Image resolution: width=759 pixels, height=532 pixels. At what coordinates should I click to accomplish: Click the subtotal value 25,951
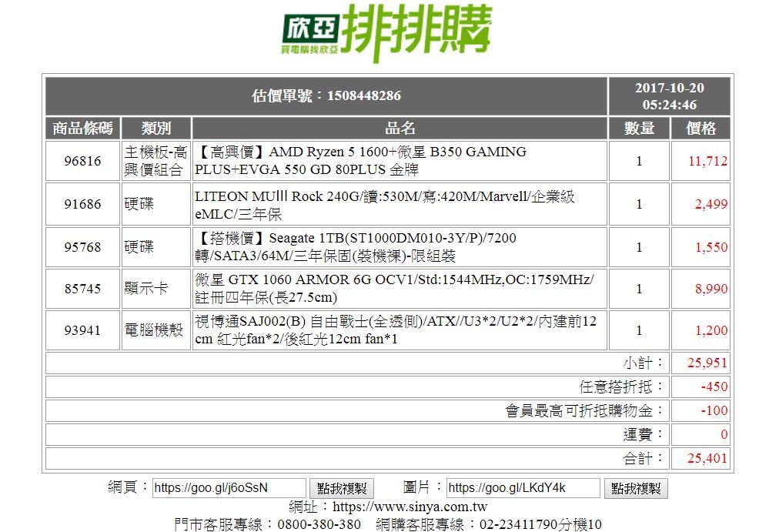pyautogui.click(x=707, y=363)
